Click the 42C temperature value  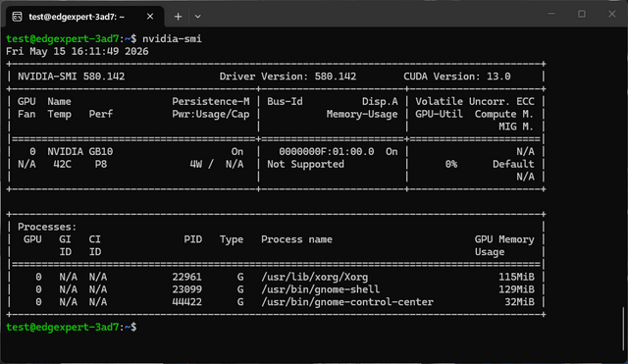point(63,164)
